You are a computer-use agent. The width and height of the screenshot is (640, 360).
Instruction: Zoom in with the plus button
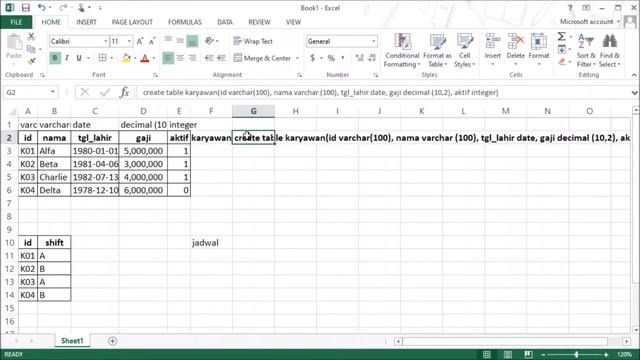click(x=606, y=354)
